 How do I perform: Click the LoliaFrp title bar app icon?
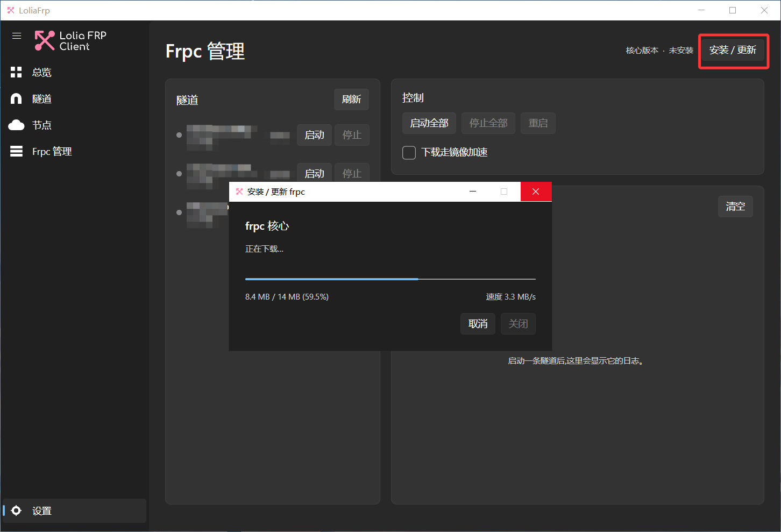tap(10, 10)
